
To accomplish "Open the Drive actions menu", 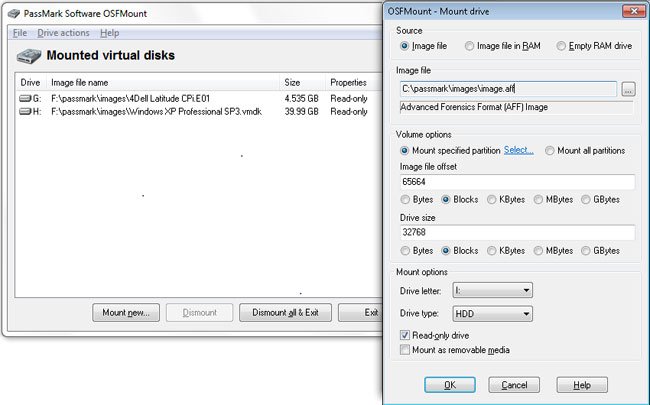I will point(63,33).
